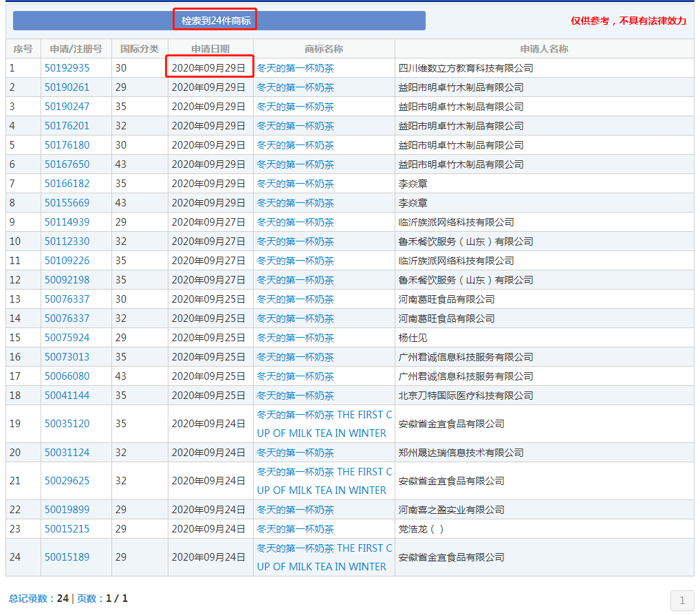700x615 pixels.
Task: Click the 申请日期 column header
Action: [x=210, y=49]
